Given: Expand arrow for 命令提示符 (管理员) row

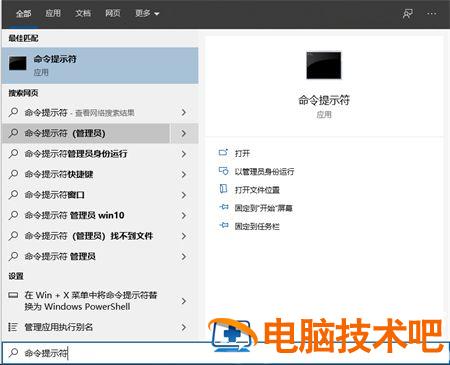Looking at the screenshot, I should click(x=184, y=133).
